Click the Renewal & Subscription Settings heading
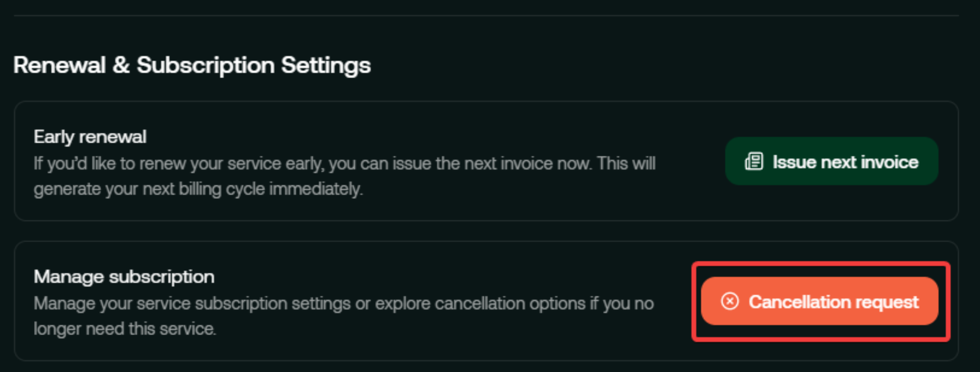 point(192,65)
